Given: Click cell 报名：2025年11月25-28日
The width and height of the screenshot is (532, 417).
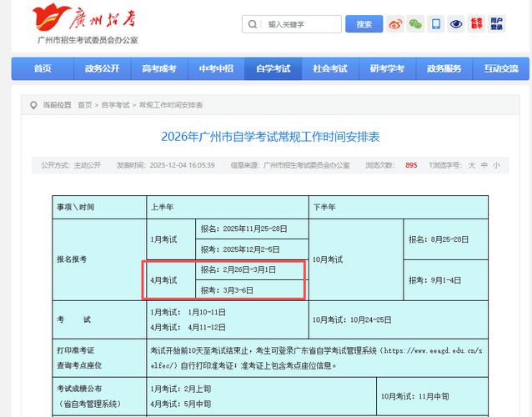Looking at the screenshot, I should coord(252,229).
